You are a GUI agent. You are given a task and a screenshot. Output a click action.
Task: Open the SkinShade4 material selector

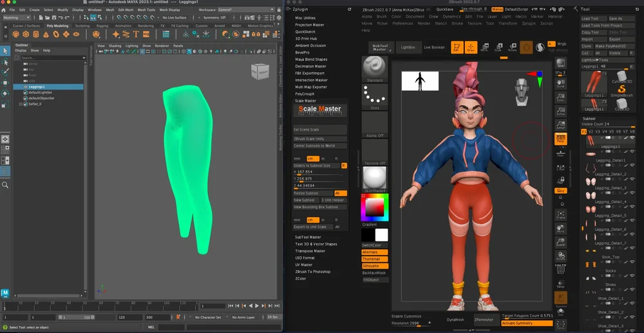point(375,180)
